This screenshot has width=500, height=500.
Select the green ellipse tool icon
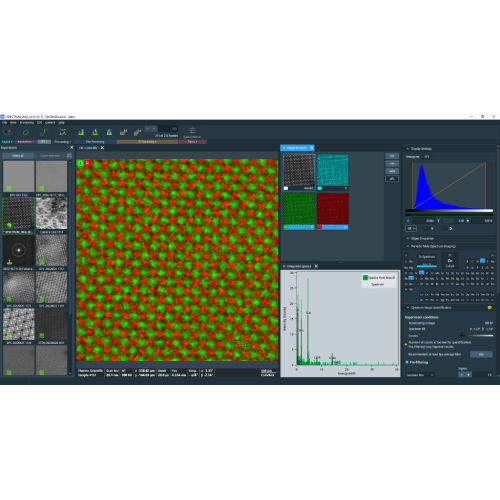tap(26, 132)
